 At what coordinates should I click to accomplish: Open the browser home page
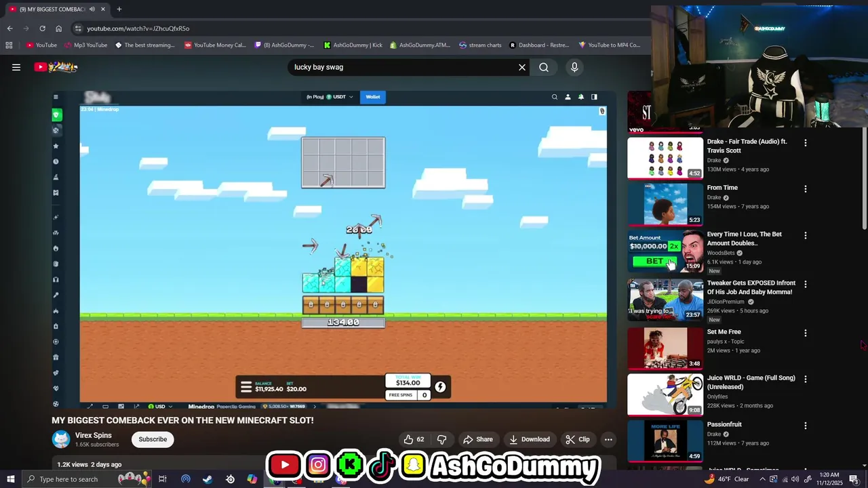(x=58, y=28)
